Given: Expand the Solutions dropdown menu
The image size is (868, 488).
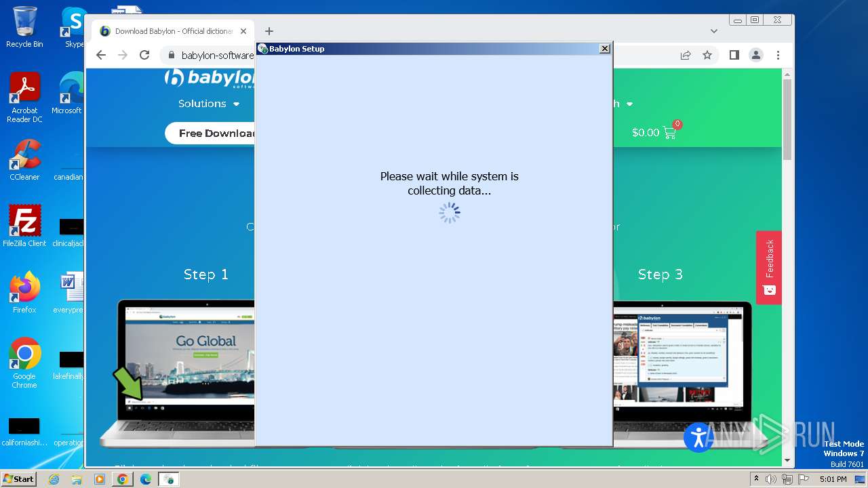Looking at the screenshot, I should pyautogui.click(x=209, y=104).
